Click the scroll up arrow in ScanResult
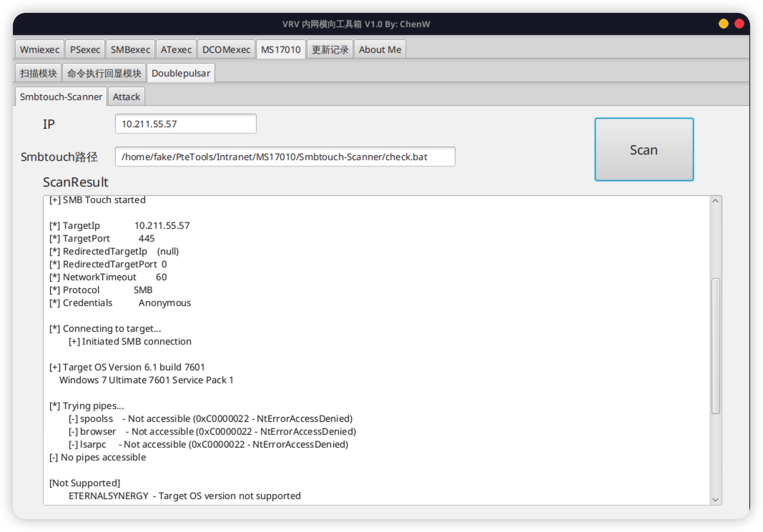Image resolution: width=763 pixels, height=532 pixels. click(715, 201)
